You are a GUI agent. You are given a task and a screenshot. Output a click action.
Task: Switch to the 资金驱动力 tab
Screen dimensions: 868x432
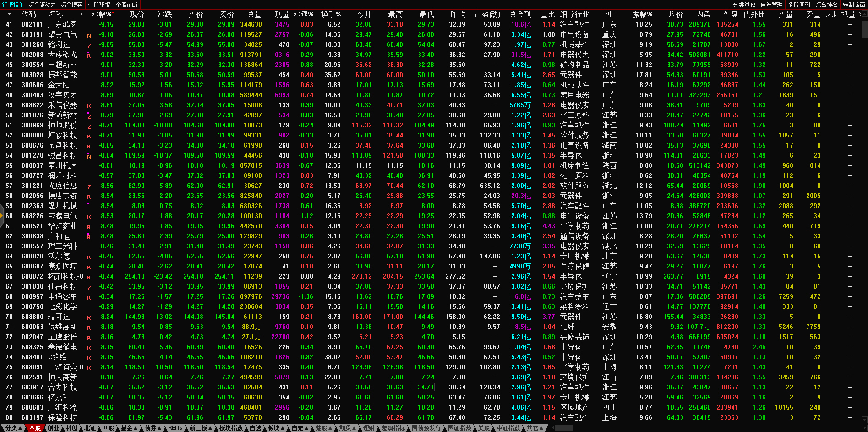click(42, 5)
